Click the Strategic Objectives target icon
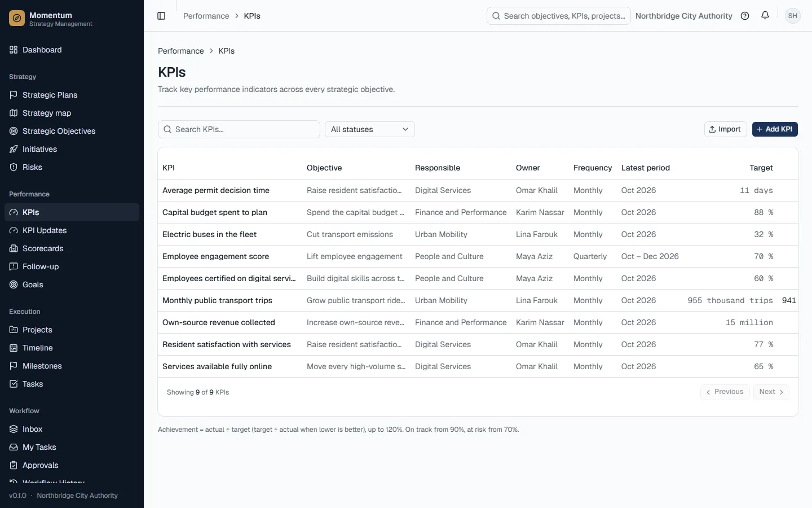Viewport: 812px width, 508px height. pos(14,131)
